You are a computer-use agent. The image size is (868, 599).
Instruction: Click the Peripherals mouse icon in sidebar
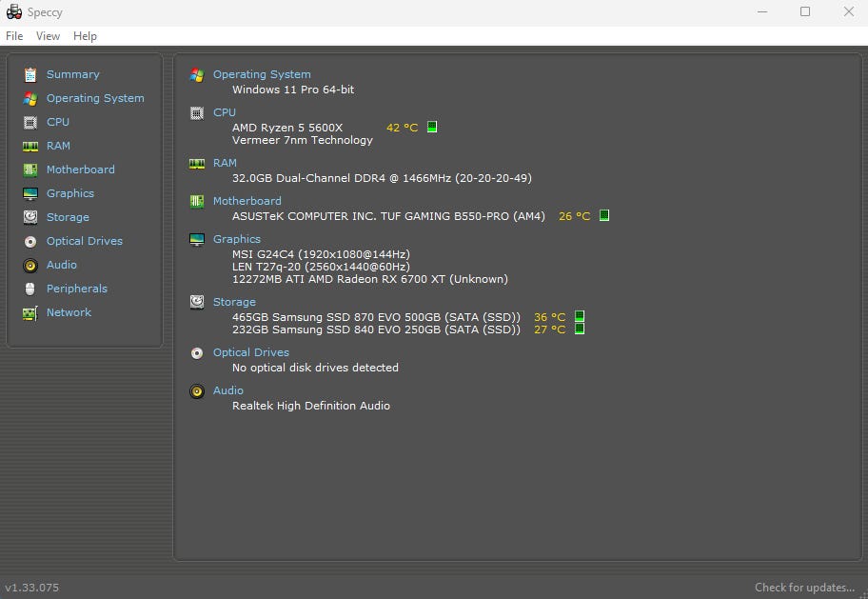click(30, 289)
